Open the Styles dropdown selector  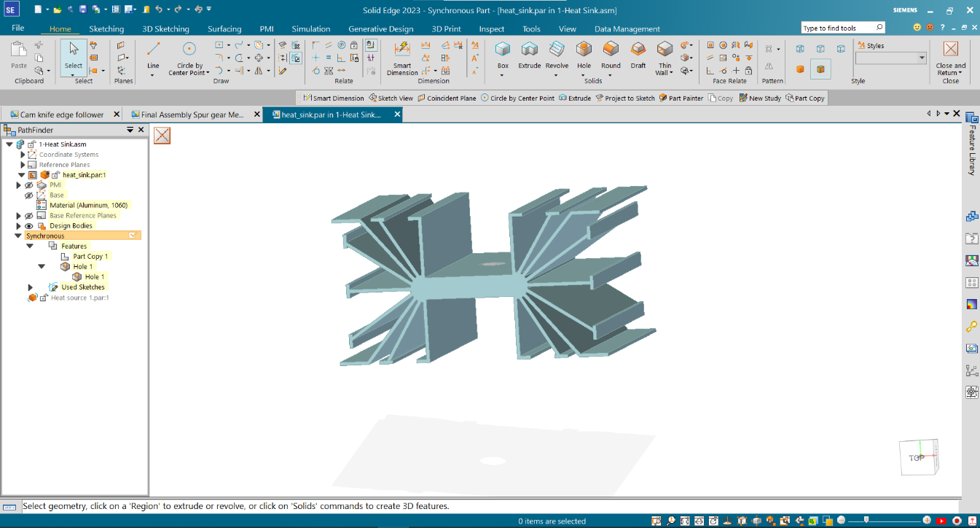pos(922,57)
